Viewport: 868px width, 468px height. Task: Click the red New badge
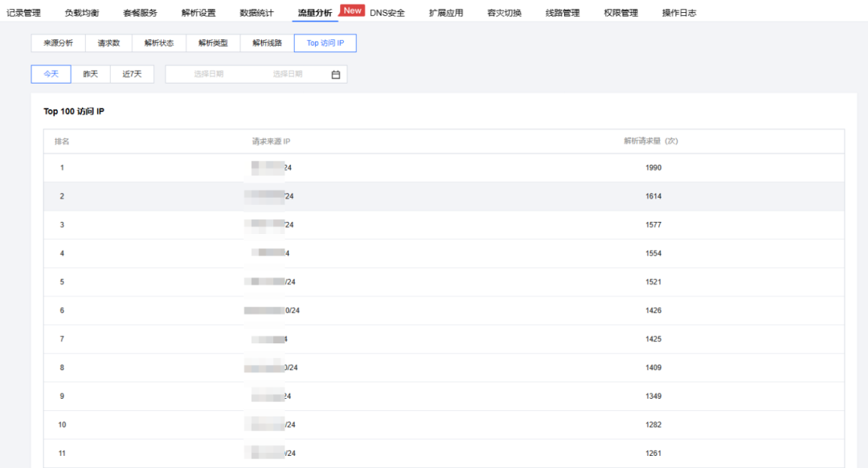tap(352, 10)
